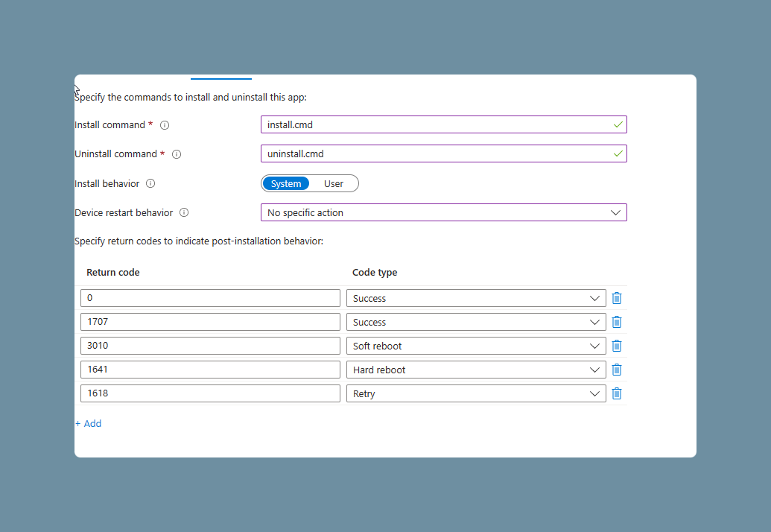771x532 pixels.
Task: Click the Install command label
Action: point(110,125)
